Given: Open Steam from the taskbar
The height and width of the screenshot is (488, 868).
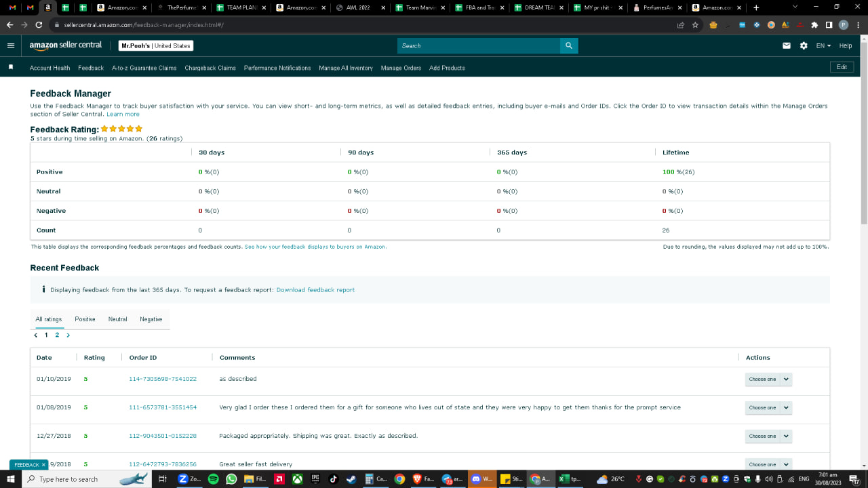Looking at the screenshot, I should 350,479.
